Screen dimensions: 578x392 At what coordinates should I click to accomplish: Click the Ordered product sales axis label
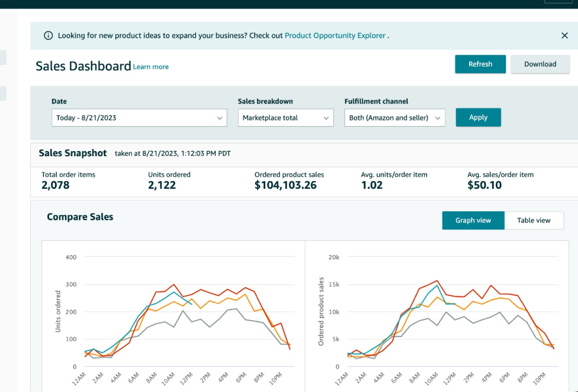tap(321, 311)
